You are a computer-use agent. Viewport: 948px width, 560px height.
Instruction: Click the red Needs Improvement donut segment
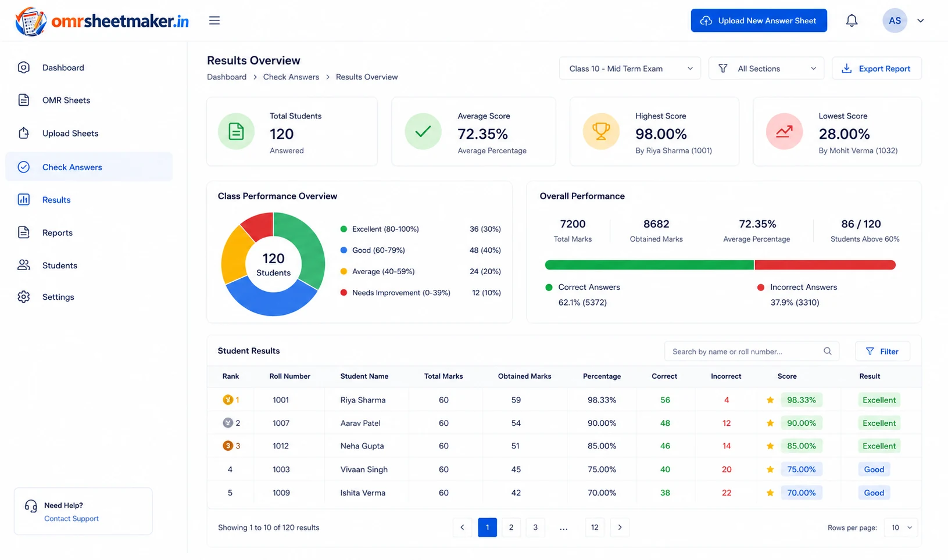(x=260, y=225)
